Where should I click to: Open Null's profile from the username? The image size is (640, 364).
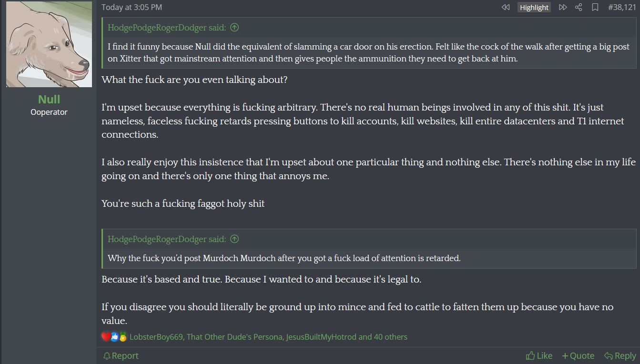[49, 99]
